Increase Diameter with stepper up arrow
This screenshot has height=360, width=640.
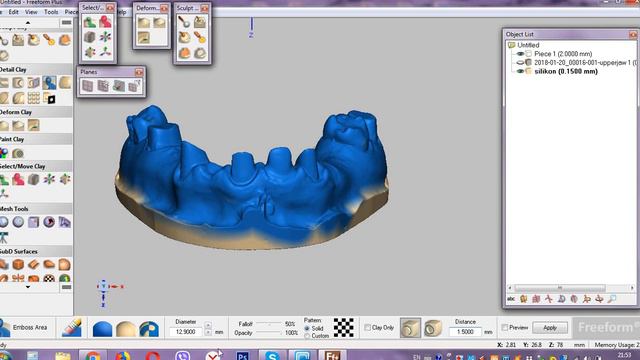(208, 325)
